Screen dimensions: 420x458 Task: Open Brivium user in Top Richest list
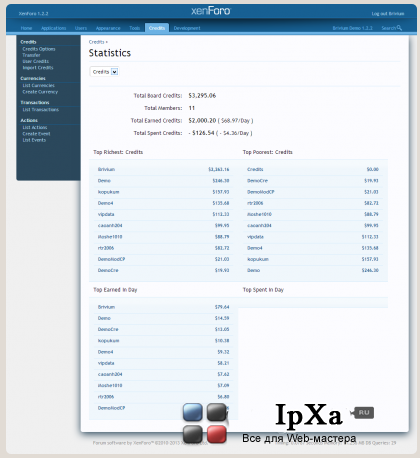(x=106, y=169)
